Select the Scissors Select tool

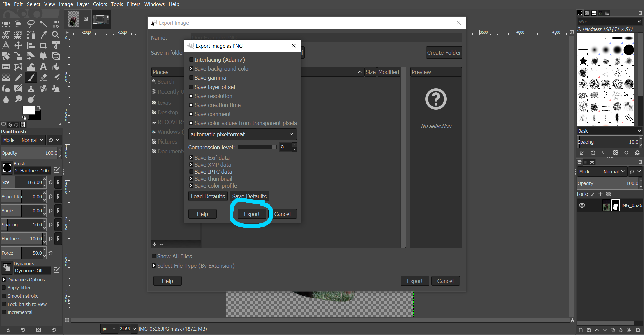pyautogui.click(x=6, y=35)
